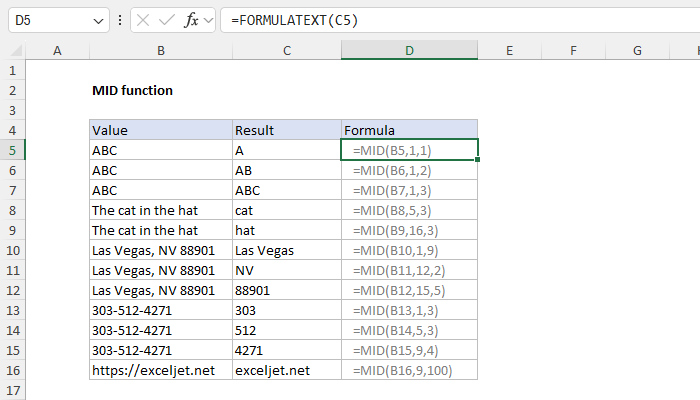Select column B header
700x400 pixels.
(x=161, y=50)
